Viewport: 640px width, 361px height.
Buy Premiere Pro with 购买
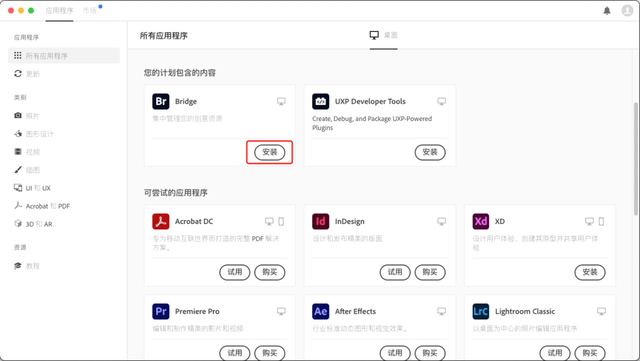(x=269, y=353)
